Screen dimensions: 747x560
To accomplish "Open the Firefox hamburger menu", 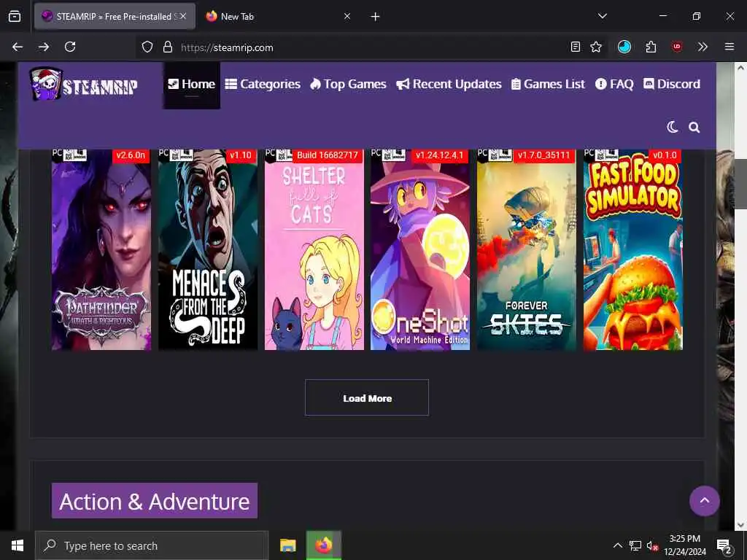I will (x=729, y=47).
